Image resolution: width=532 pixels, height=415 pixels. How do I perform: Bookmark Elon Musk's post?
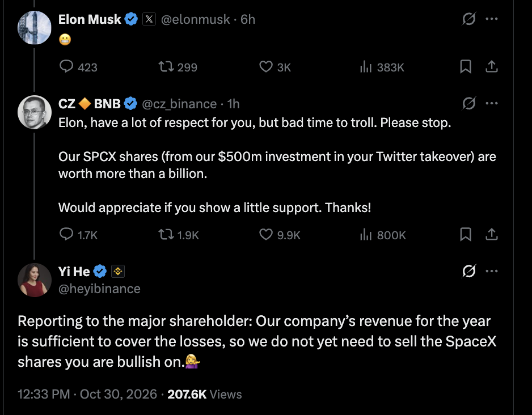(466, 66)
